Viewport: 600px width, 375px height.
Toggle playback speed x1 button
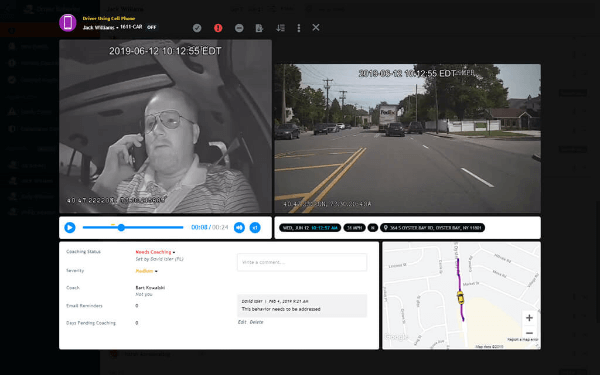(255, 228)
